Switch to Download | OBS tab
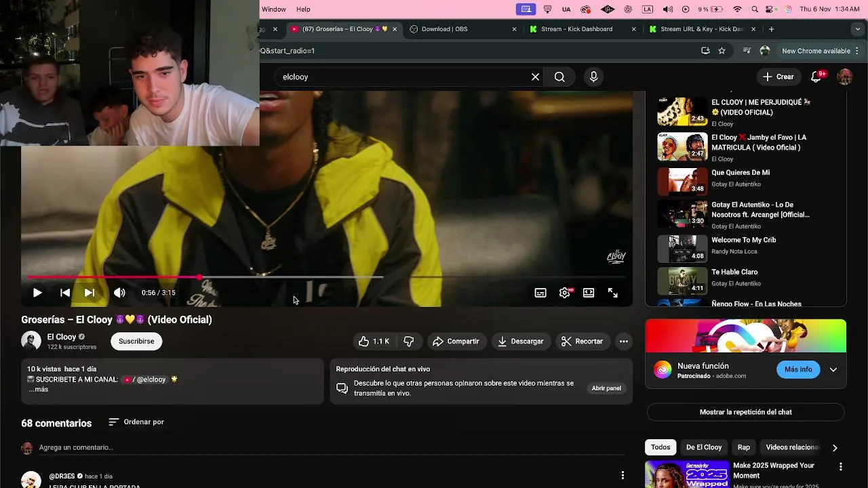The width and height of the screenshot is (868, 488). coord(464,29)
